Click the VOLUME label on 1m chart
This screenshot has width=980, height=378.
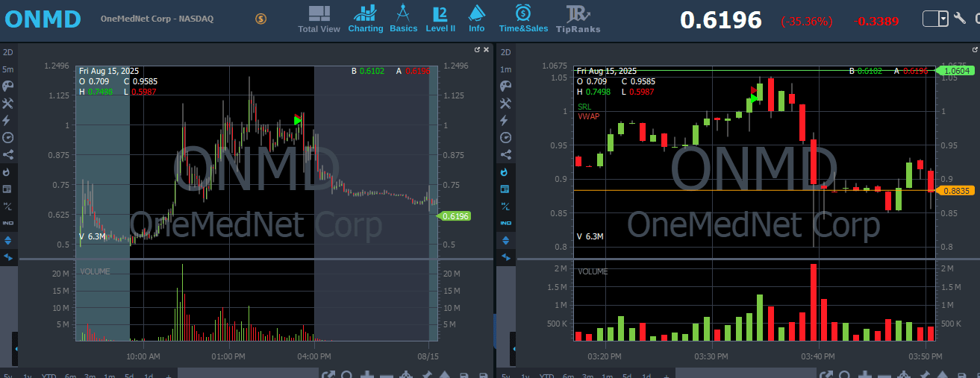click(593, 271)
